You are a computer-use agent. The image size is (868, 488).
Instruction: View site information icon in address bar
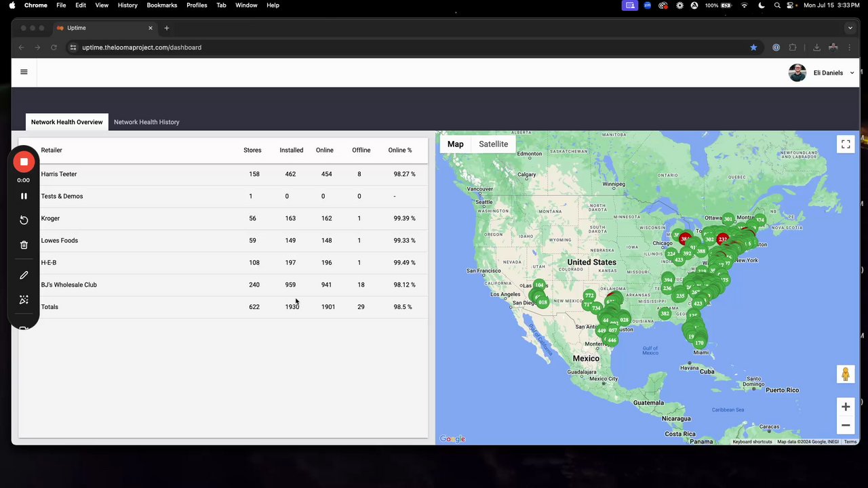73,47
